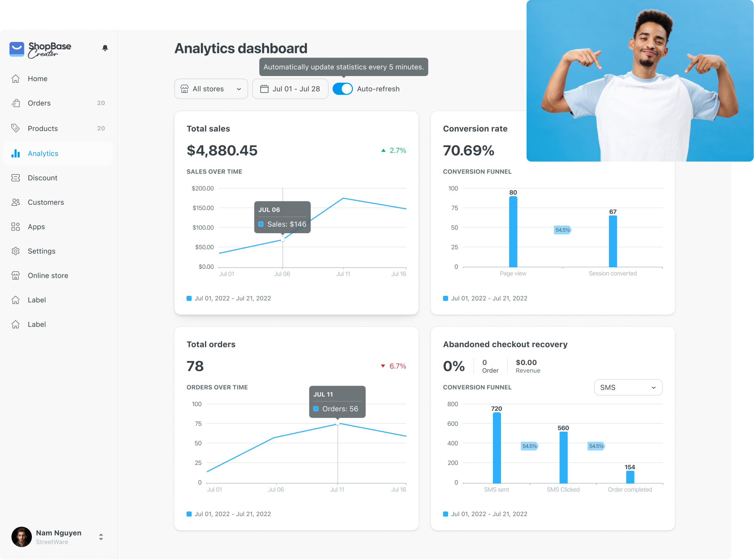Click the ShopBase Creator logo
The height and width of the screenshot is (560, 754).
click(40, 49)
